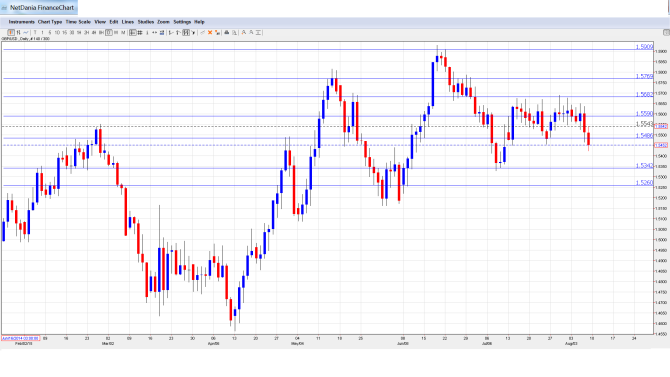Open the Lines menu
Viewport: 670px width, 377px height.
pyautogui.click(x=128, y=22)
